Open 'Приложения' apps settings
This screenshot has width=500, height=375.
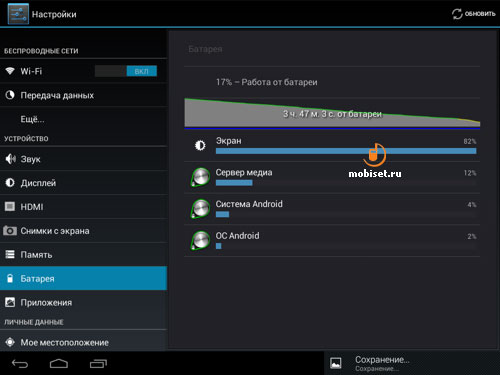83,302
